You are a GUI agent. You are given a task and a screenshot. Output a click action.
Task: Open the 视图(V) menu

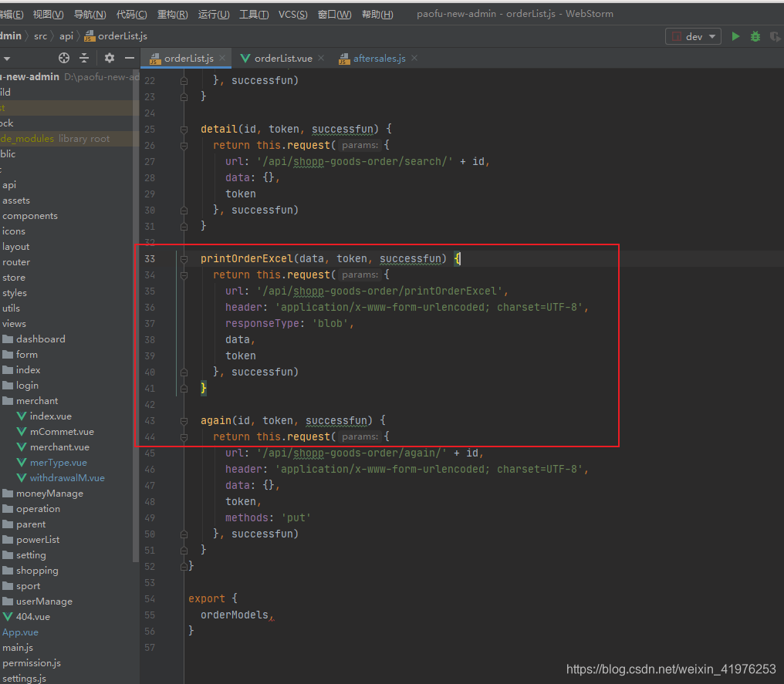[48, 14]
